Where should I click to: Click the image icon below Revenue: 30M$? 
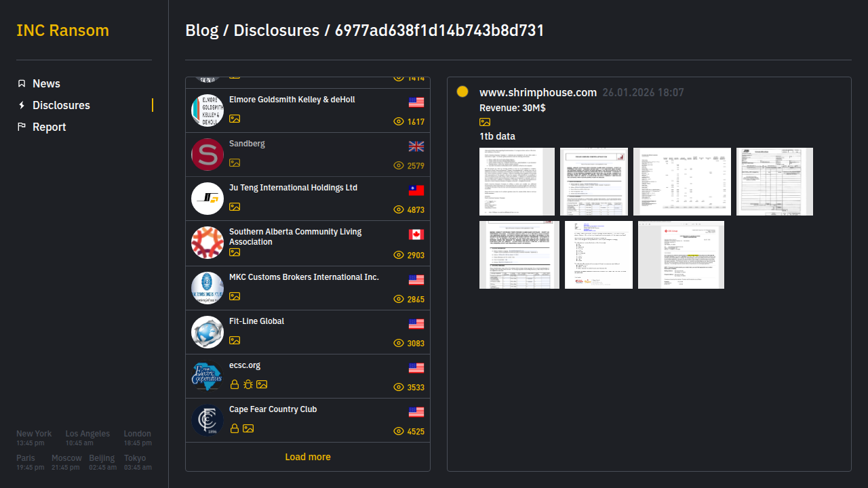485,122
